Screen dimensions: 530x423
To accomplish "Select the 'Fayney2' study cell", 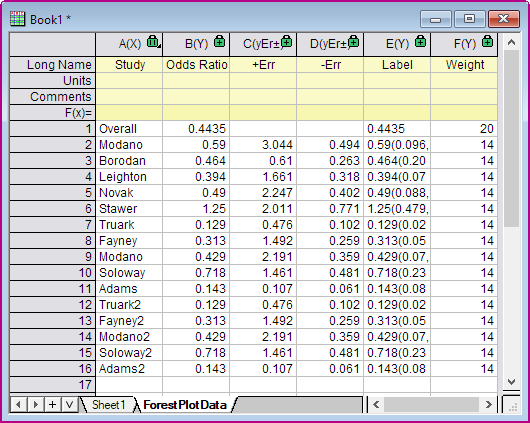I will point(129,321).
